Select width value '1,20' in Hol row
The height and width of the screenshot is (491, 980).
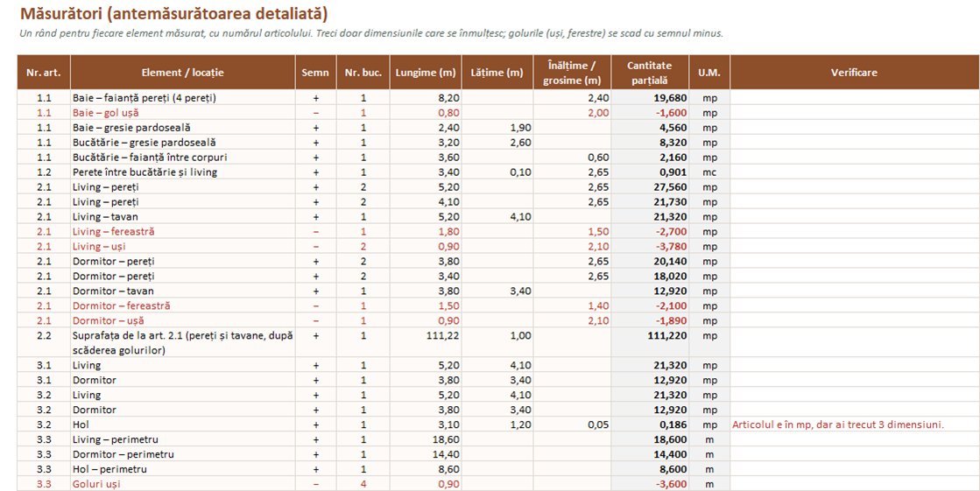click(x=497, y=424)
